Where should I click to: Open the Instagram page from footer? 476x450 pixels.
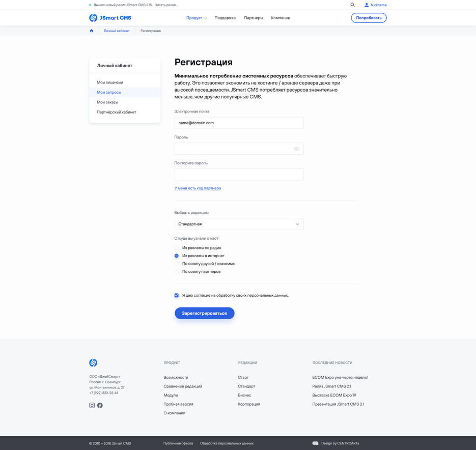pyautogui.click(x=92, y=405)
